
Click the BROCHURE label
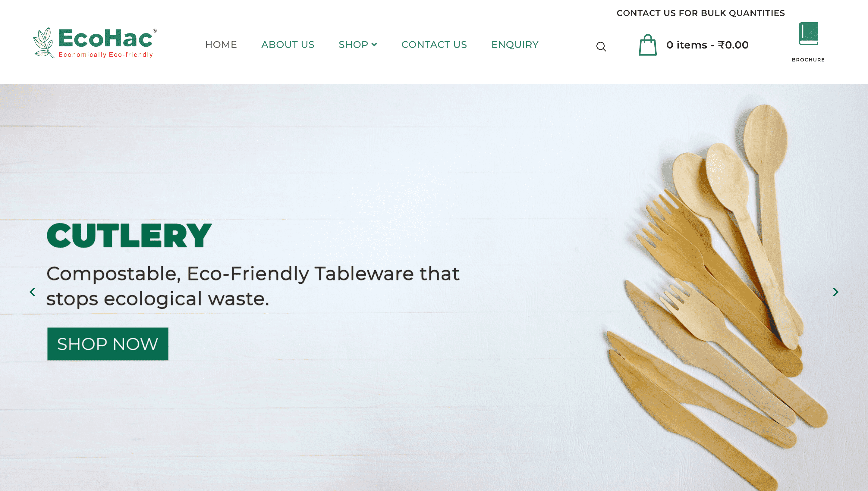tap(808, 60)
